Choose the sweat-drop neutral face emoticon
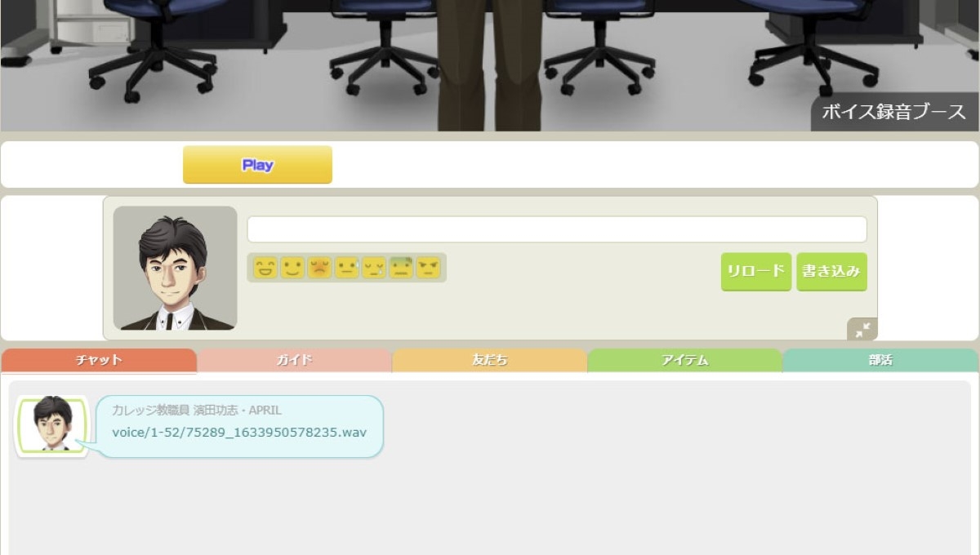Screen dimensions: 980x555 [347, 268]
